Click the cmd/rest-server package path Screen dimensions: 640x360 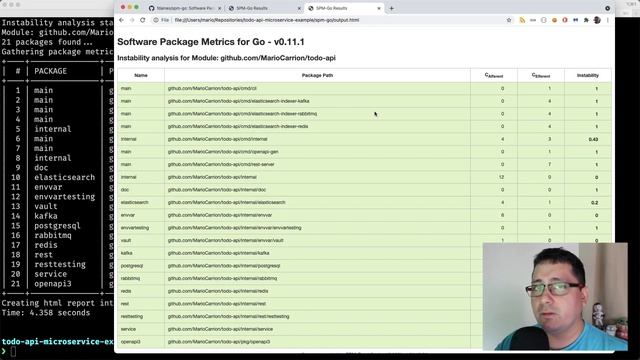coord(221,164)
